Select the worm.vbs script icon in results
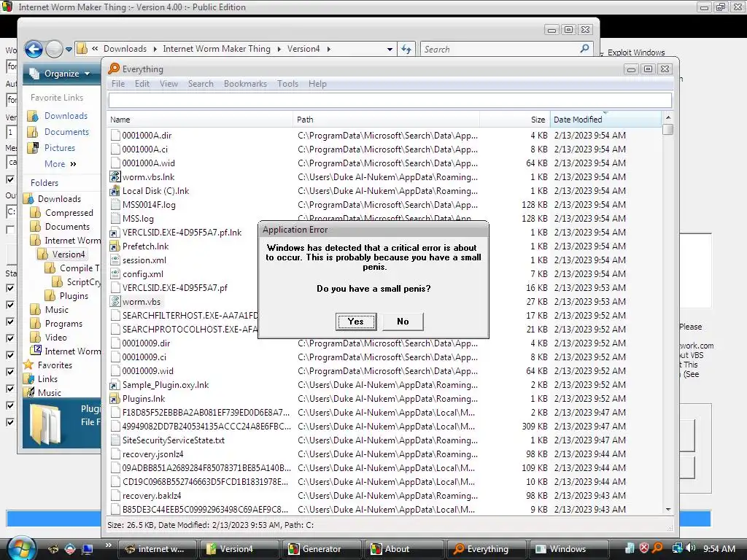 pos(115,301)
